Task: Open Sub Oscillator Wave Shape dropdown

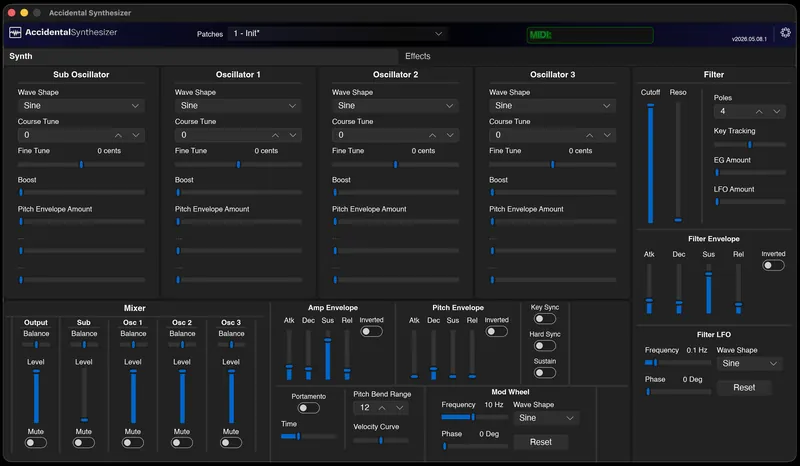Action: coord(81,106)
